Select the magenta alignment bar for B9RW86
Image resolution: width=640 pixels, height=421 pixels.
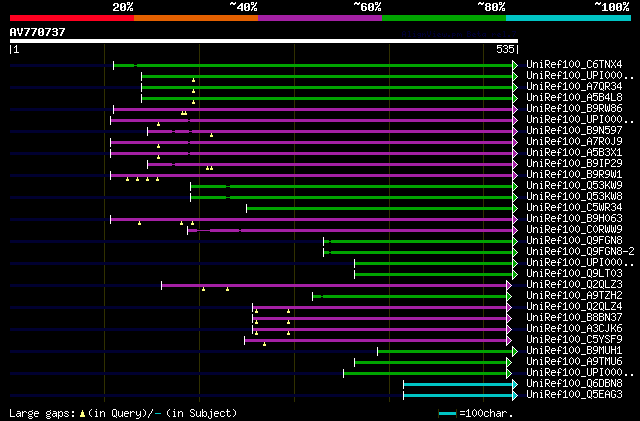click(x=313, y=109)
